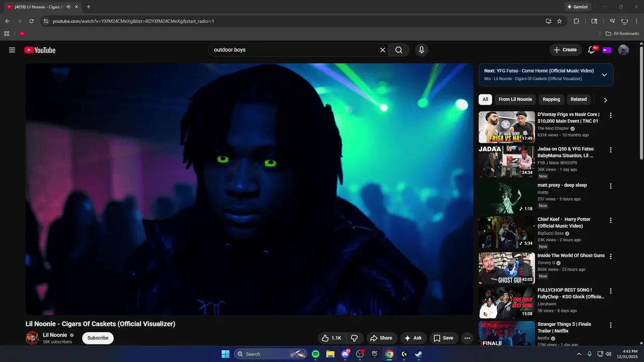
Task: Open options for FULLYCHOP BEST SONG video
Action: click(x=611, y=291)
